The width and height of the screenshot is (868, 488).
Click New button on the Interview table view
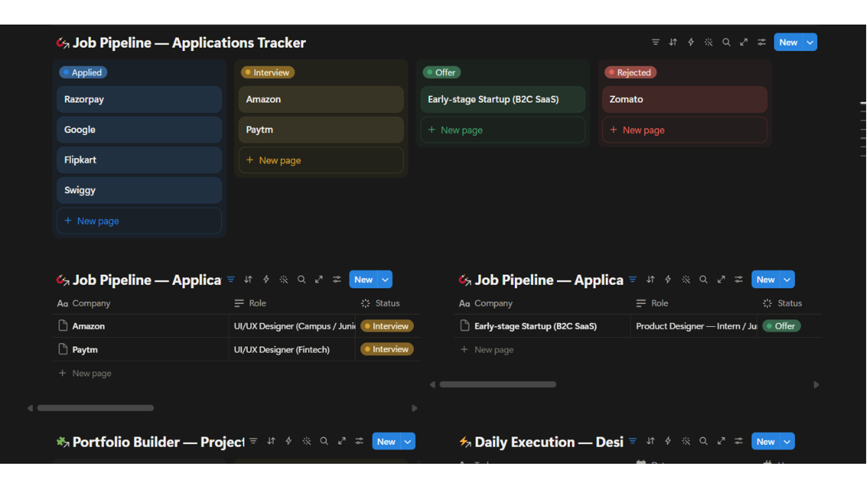(x=363, y=280)
